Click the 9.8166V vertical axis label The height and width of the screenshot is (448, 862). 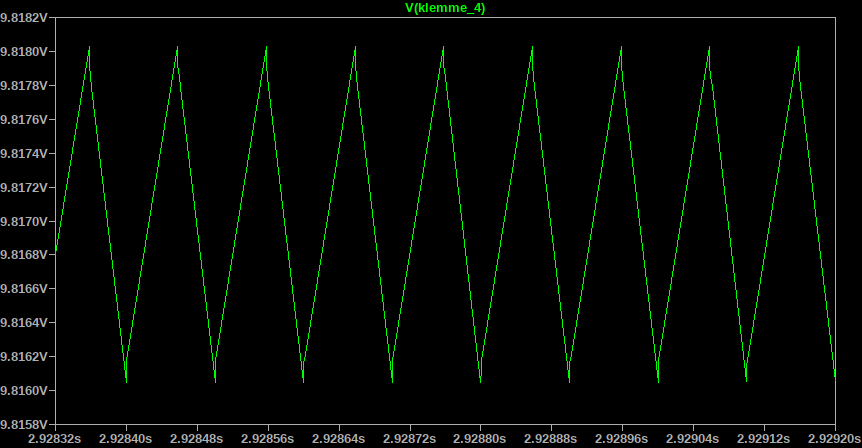click(x=24, y=289)
